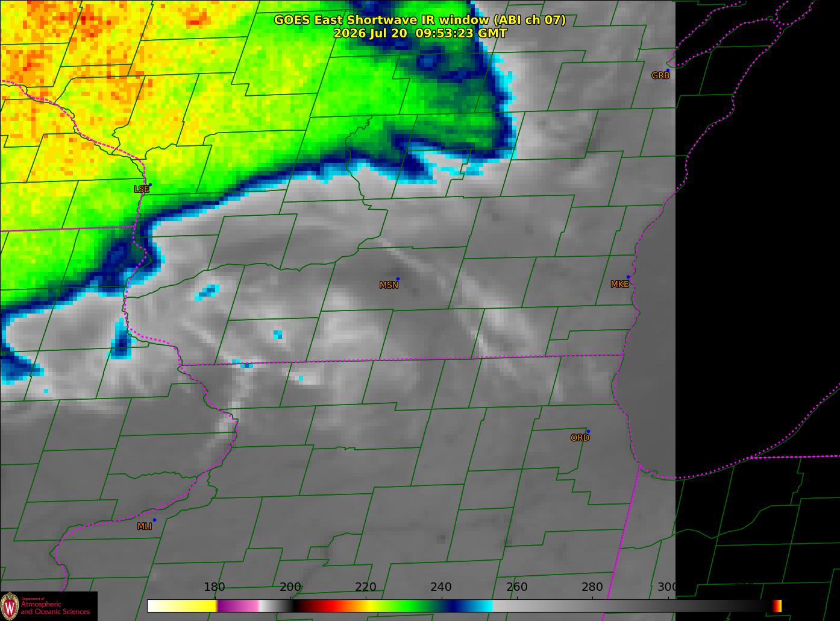840x621 pixels.
Task: Click the MLI station label
Action: 145,526
